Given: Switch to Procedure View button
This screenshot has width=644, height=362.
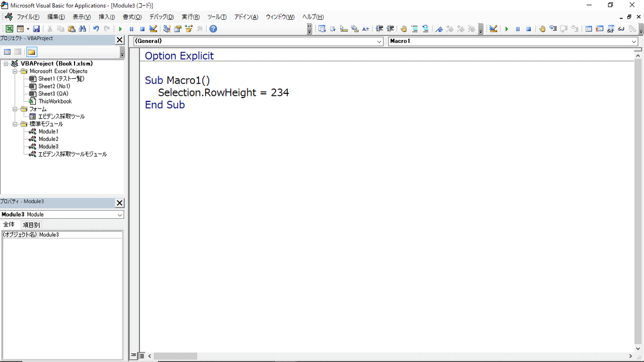Looking at the screenshot, I should click(x=134, y=356).
